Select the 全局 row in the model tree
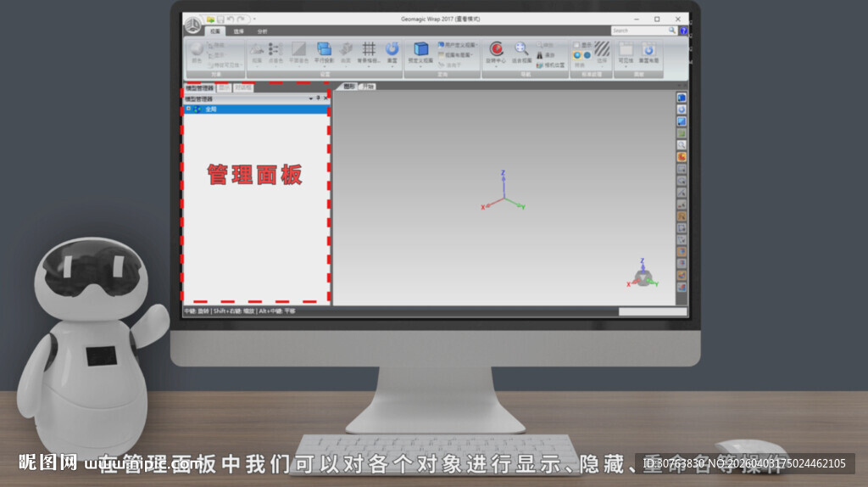The width and height of the screenshot is (868, 487). point(256,109)
